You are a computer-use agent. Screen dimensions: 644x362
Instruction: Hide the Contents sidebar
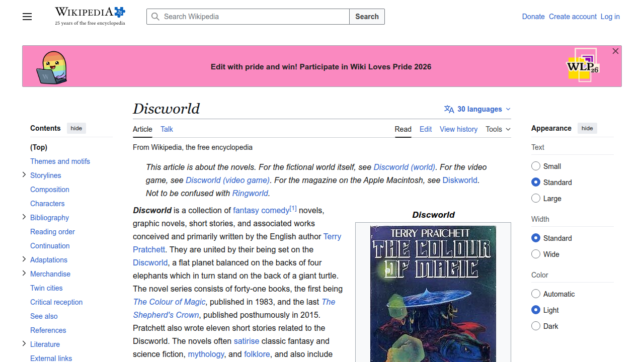point(76,128)
